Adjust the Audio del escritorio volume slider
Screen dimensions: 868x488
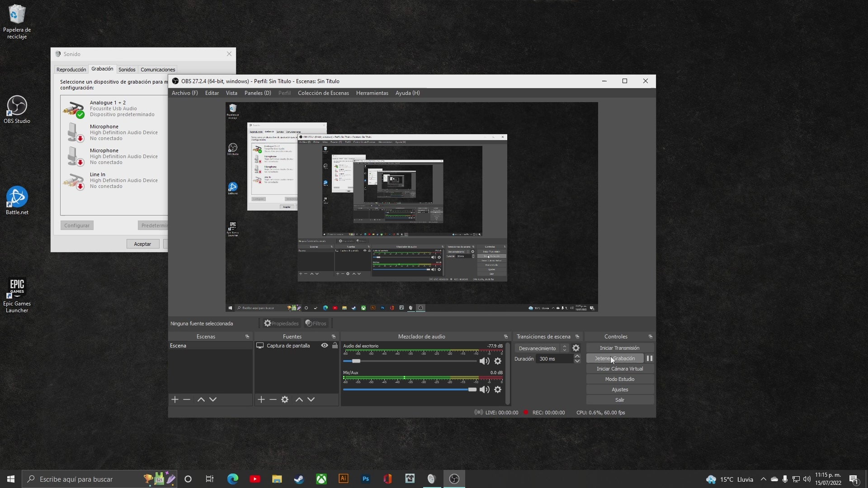tap(356, 361)
